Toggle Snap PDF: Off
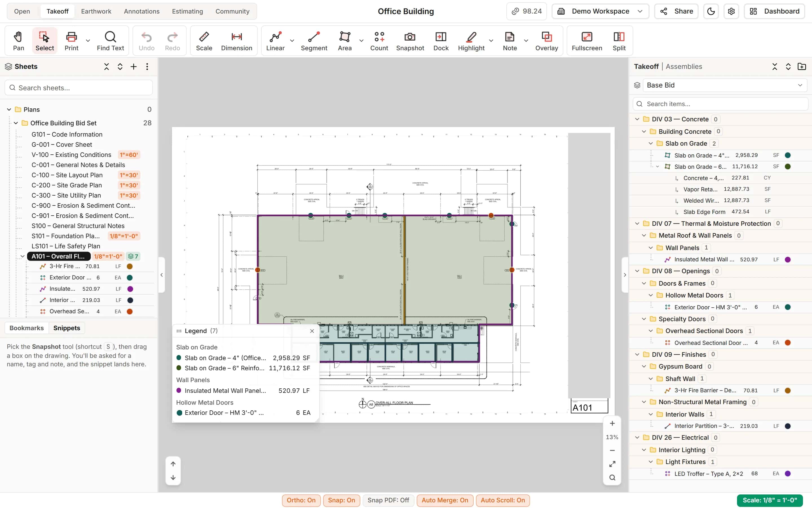 pos(388,500)
